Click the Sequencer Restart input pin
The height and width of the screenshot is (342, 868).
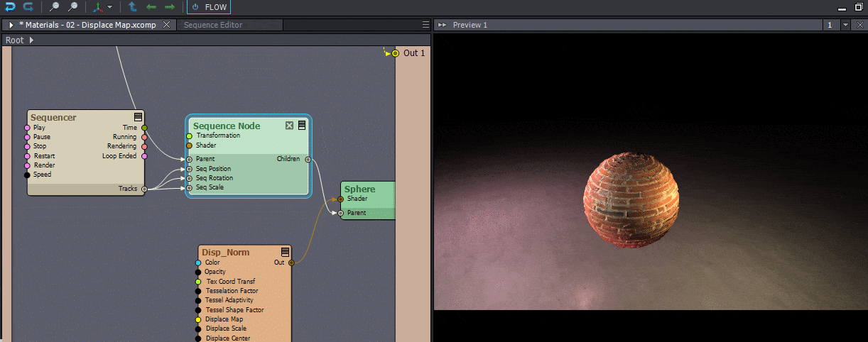click(28, 156)
